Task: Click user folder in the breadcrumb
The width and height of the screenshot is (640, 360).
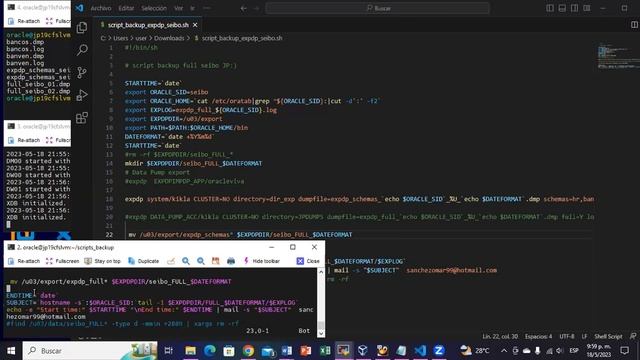Action: 141,38
